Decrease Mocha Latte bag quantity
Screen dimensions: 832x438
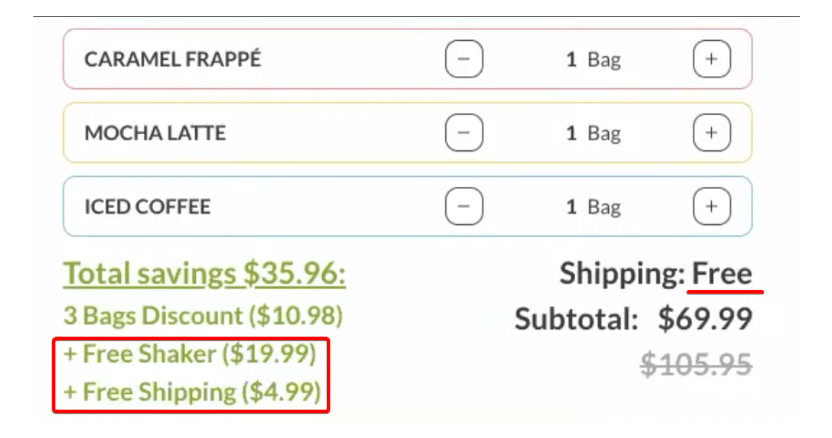(x=464, y=133)
